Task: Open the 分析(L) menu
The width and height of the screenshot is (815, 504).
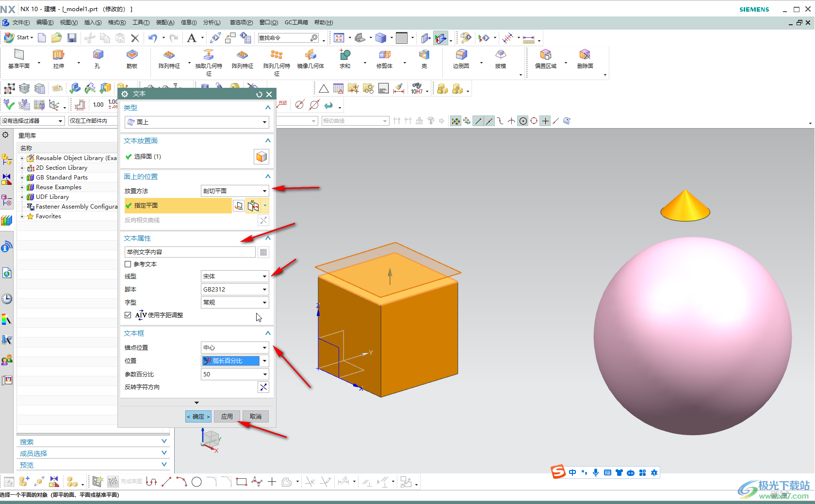Action: click(212, 22)
